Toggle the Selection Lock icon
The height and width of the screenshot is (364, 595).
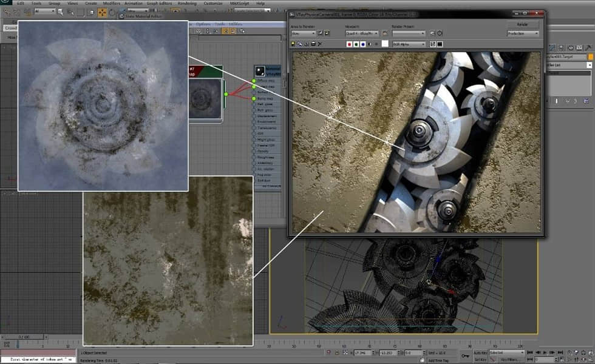click(x=337, y=352)
